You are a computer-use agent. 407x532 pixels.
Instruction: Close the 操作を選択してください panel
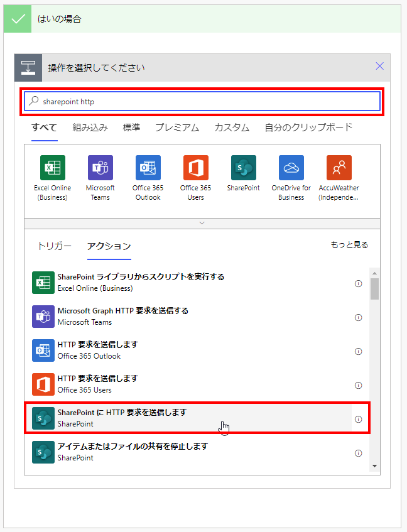[379, 66]
